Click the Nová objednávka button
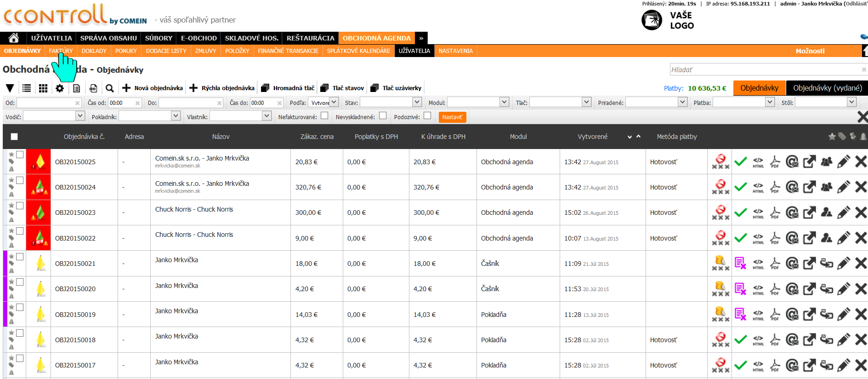The width and height of the screenshot is (868, 379). pos(153,88)
